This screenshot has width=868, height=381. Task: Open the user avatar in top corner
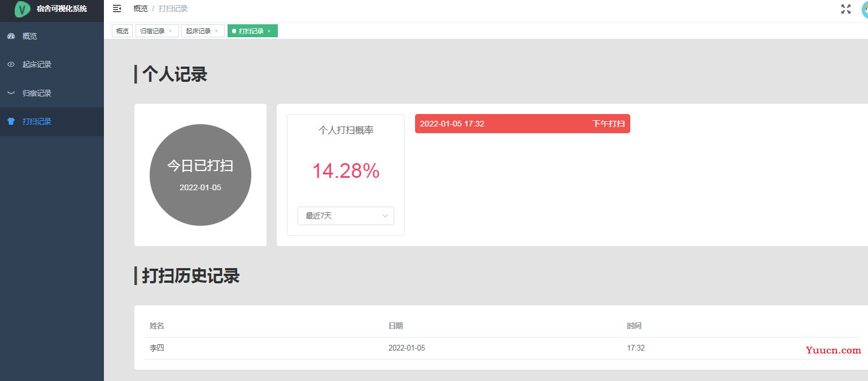pos(864,9)
